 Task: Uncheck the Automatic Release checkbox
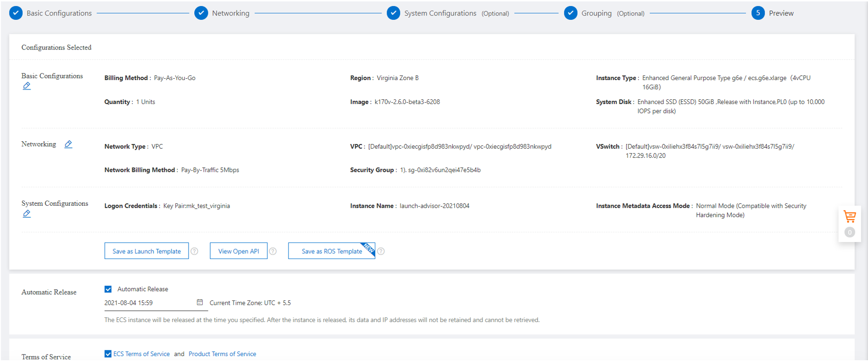point(108,289)
